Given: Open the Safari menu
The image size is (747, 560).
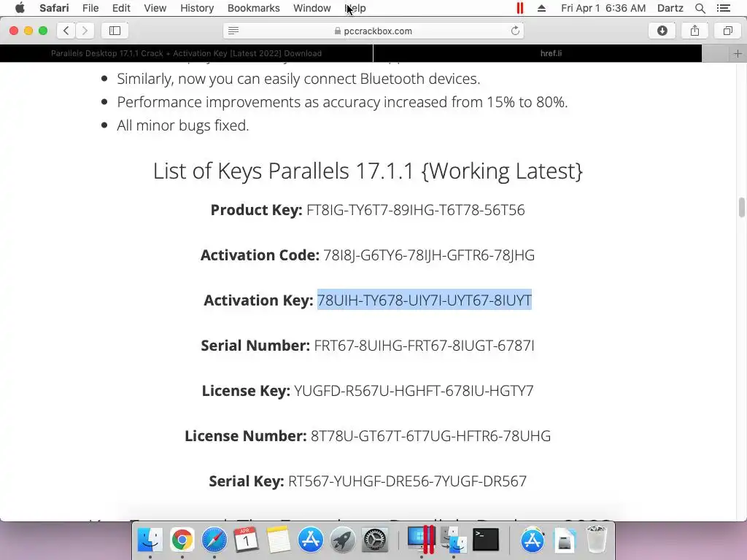Looking at the screenshot, I should click(x=54, y=8).
